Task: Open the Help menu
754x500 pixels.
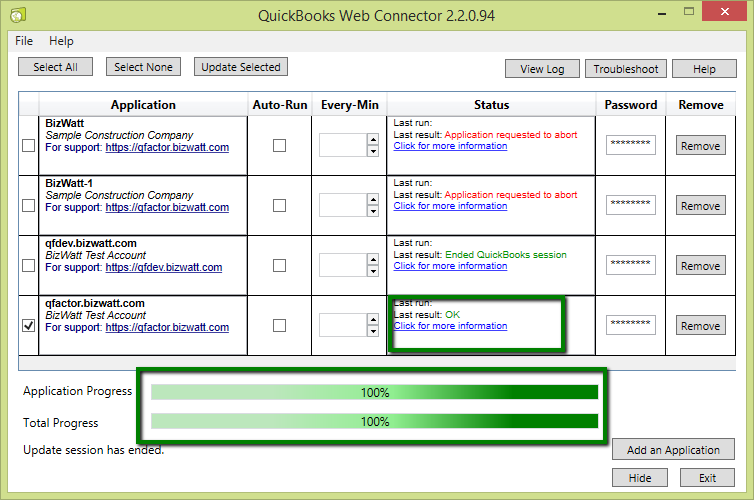Action: click(61, 41)
